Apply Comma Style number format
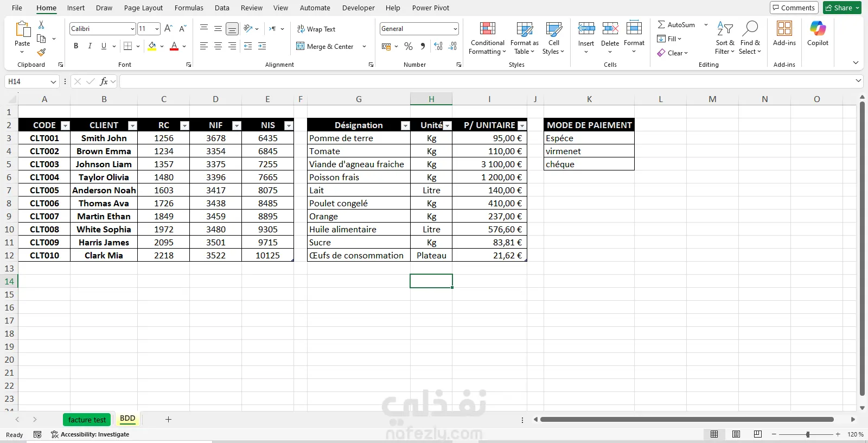 pos(423,46)
